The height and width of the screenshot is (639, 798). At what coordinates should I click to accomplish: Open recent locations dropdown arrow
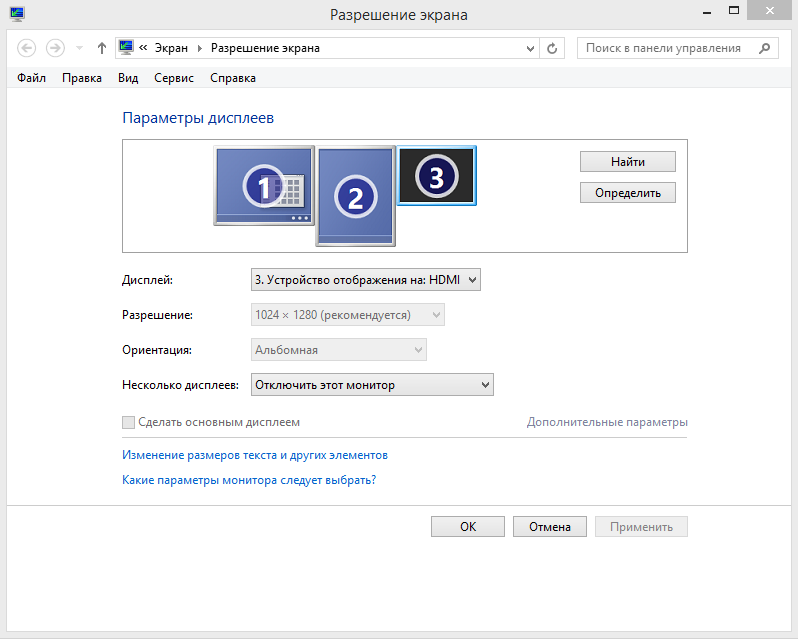click(79, 48)
